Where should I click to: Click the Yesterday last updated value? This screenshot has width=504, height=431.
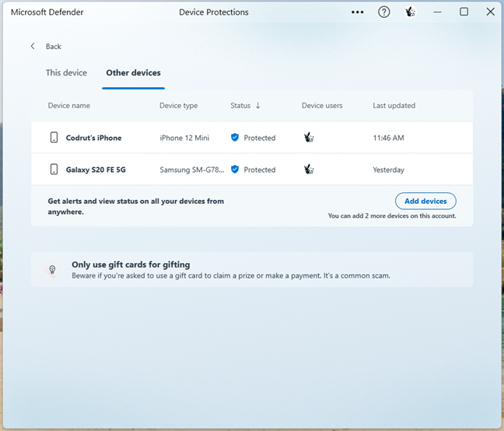point(388,170)
